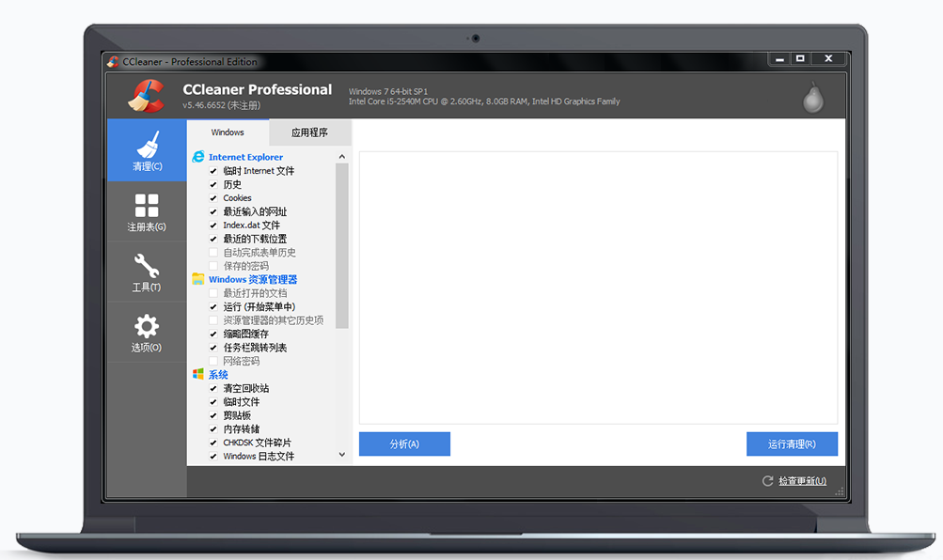Viewport: 943px width, 560px height.
Task: Toggle CHKDSK 文件碎片 checkbox
Action: (212, 443)
